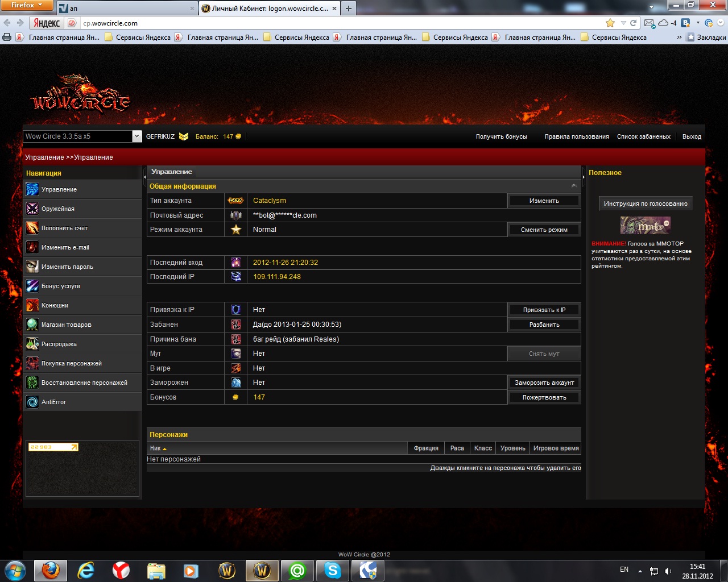Screen dimensions: 728x582
Task: Click the MMOTOP voting banner
Action: [x=646, y=225]
